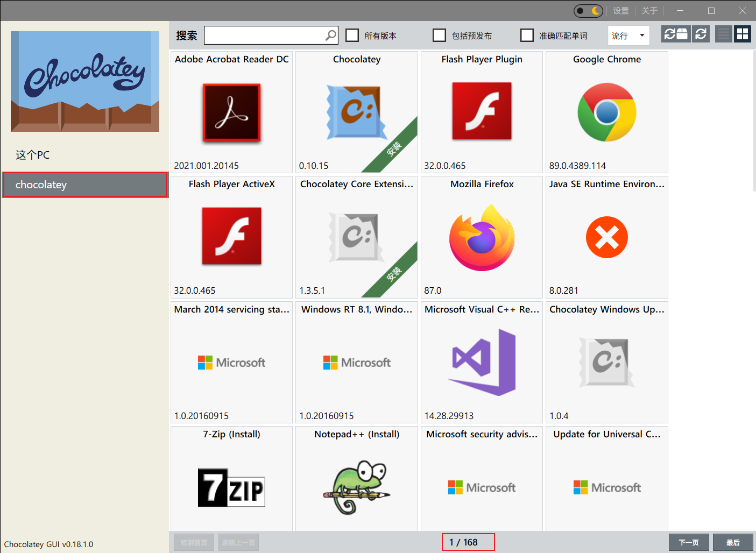Click inside the 搜索 search field
Viewport: 756px width, 553px height.
pos(266,35)
